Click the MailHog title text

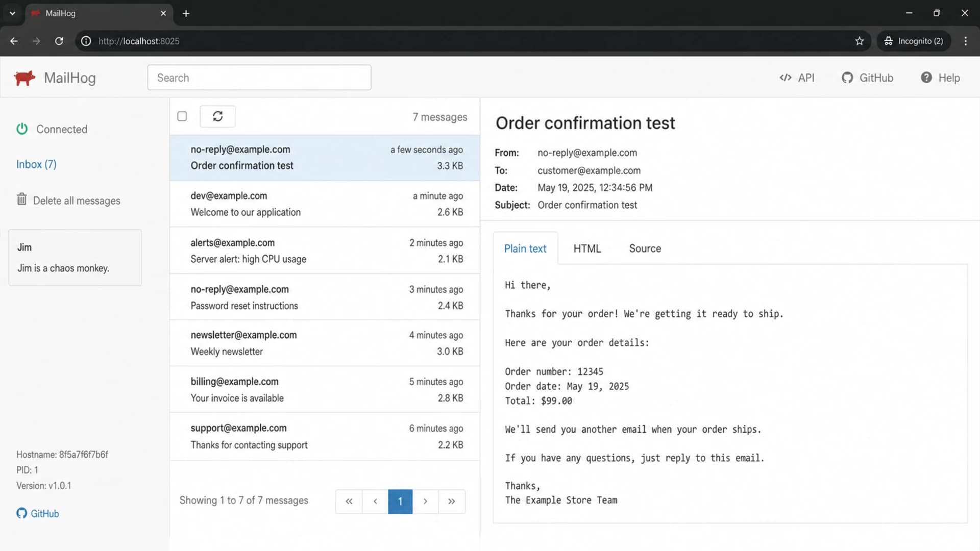pos(70,78)
